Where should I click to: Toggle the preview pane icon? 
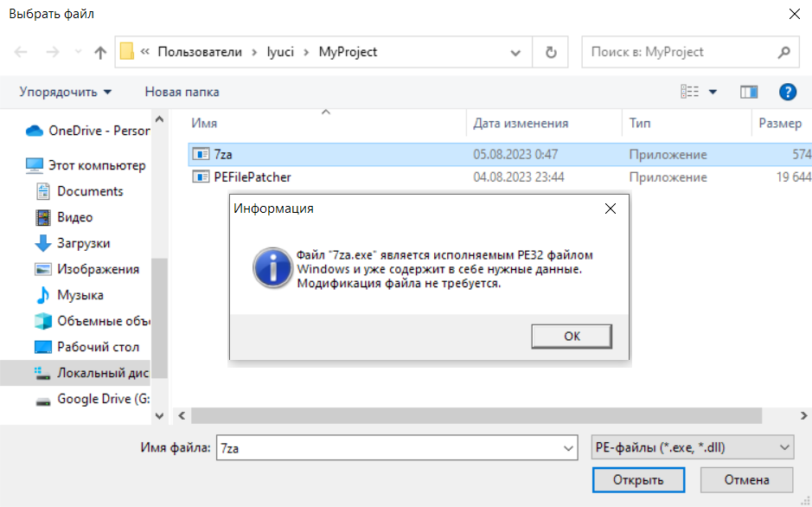(x=749, y=92)
